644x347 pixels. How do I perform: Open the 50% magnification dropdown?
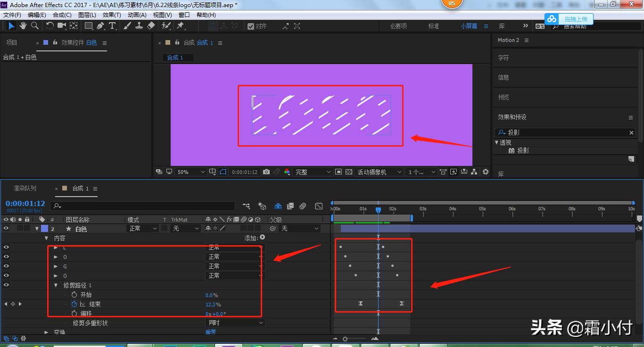(x=190, y=172)
